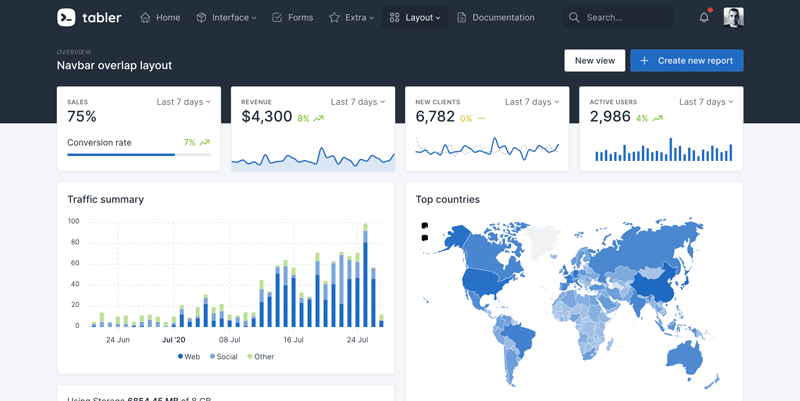Image resolution: width=800 pixels, height=401 pixels.
Task: Expand Active Users Last 7 days dropdown
Action: click(x=706, y=102)
